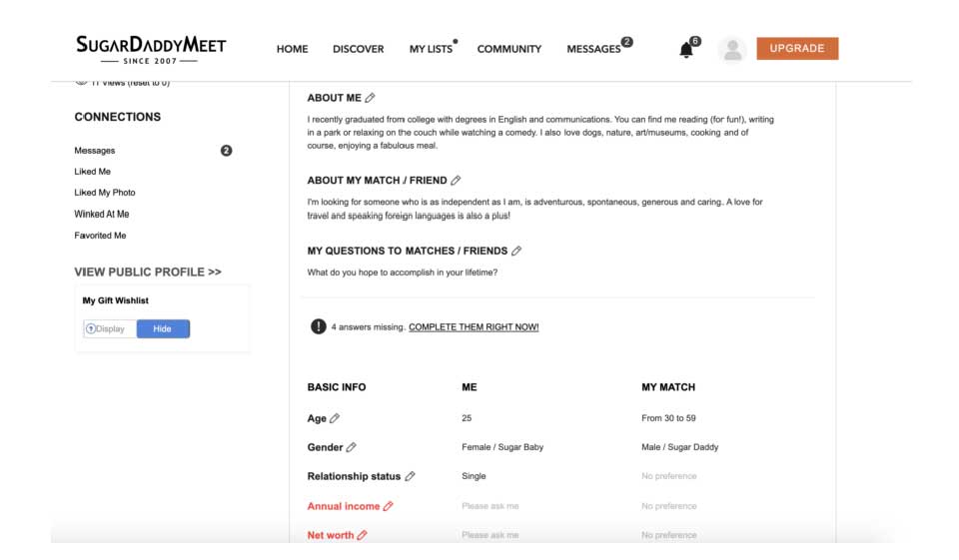Edit Relationship status via pencil icon

click(410, 476)
